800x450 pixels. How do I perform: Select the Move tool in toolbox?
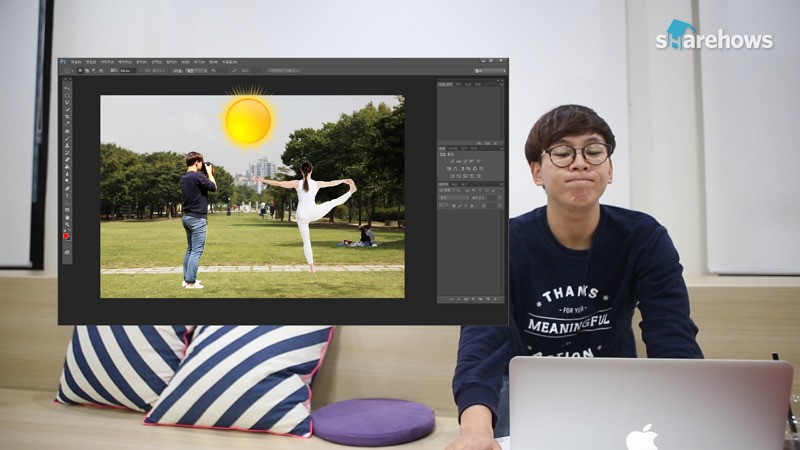(67, 88)
